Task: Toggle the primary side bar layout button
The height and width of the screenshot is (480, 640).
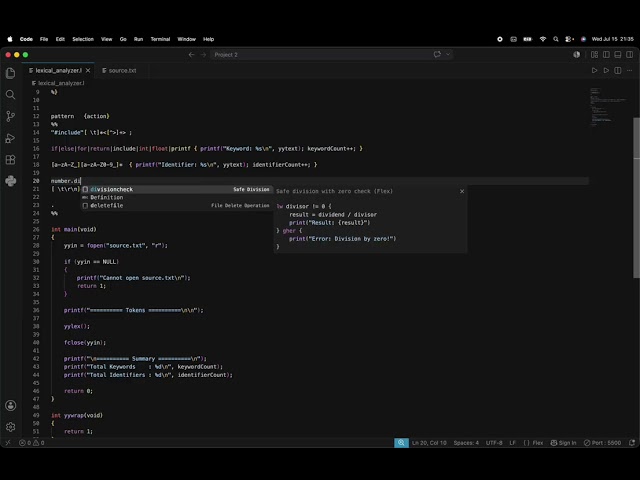Action: (606, 55)
